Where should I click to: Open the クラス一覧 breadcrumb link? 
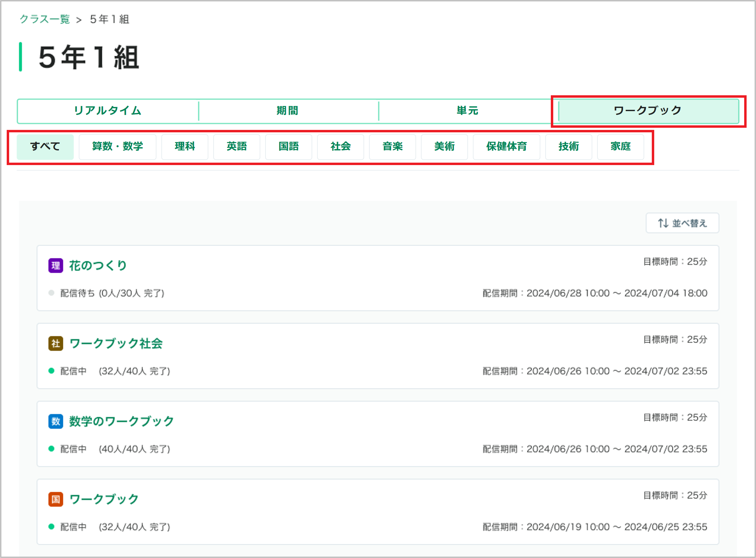tap(45, 19)
